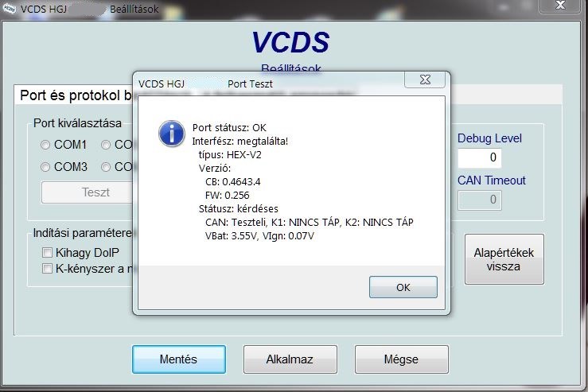Select the COM3 port radio button

point(45,167)
